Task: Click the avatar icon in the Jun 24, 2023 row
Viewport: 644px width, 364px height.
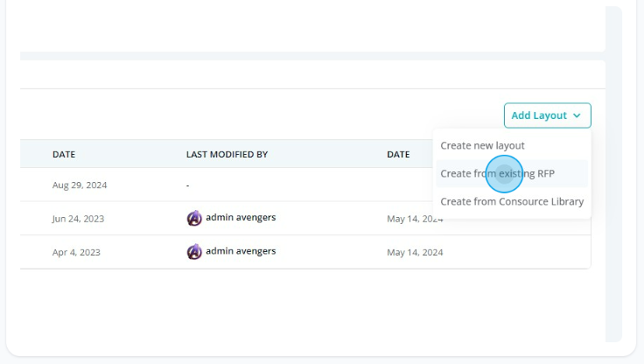Action: (194, 218)
